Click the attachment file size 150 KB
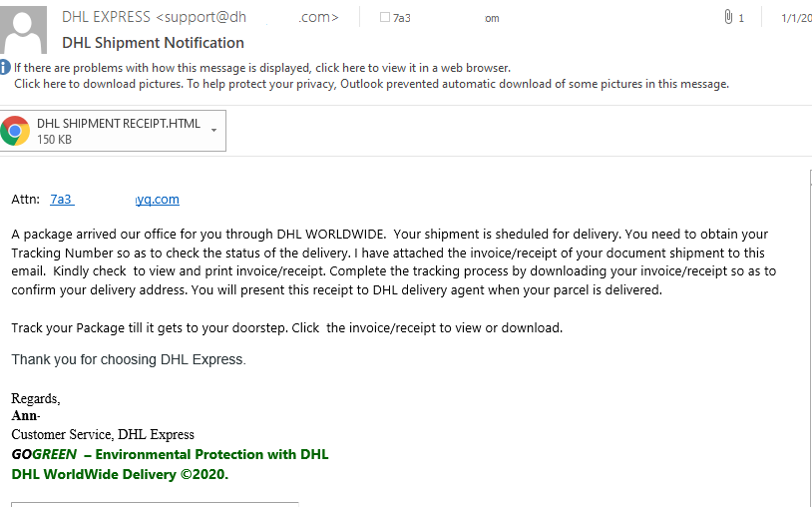The height and width of the screenshot is (507, 812). click(55, 140)
